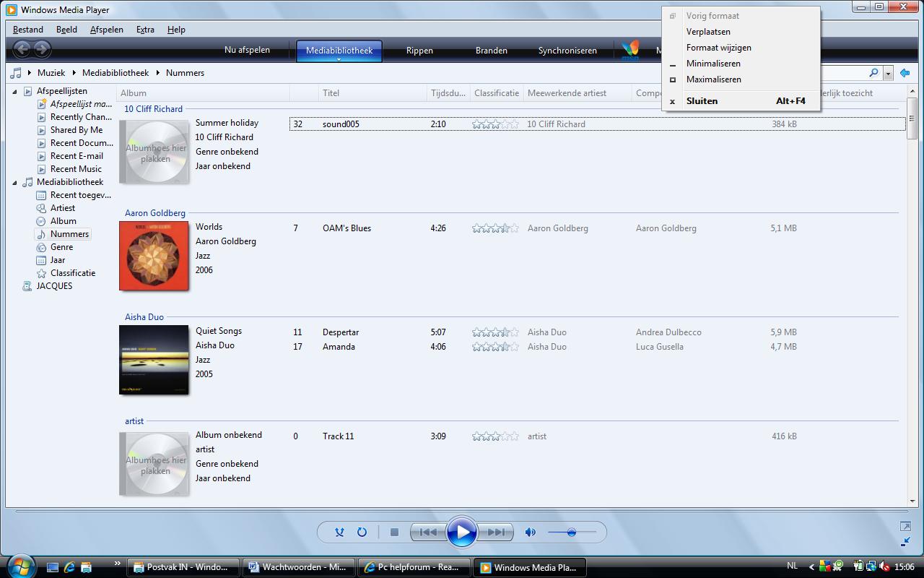Open the Bestand menu
The width and height of the screenshot is (924, 578).
click(x=28, y=30)
